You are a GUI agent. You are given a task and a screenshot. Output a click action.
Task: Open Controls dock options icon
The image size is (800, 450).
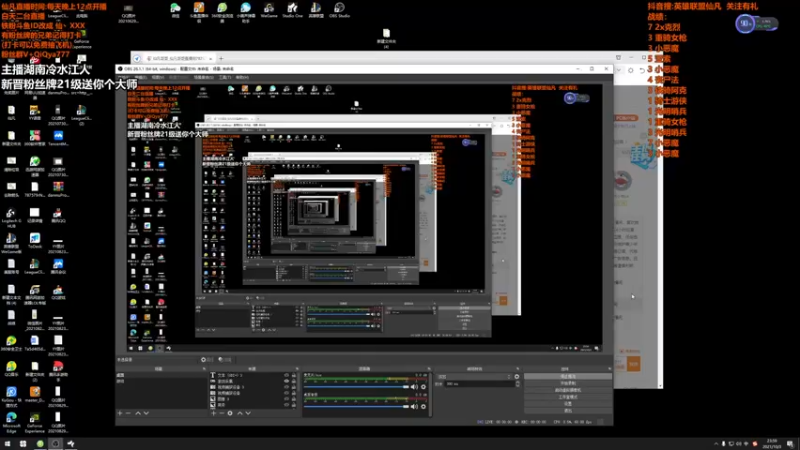pyautogui.click(x=609, y=368)
